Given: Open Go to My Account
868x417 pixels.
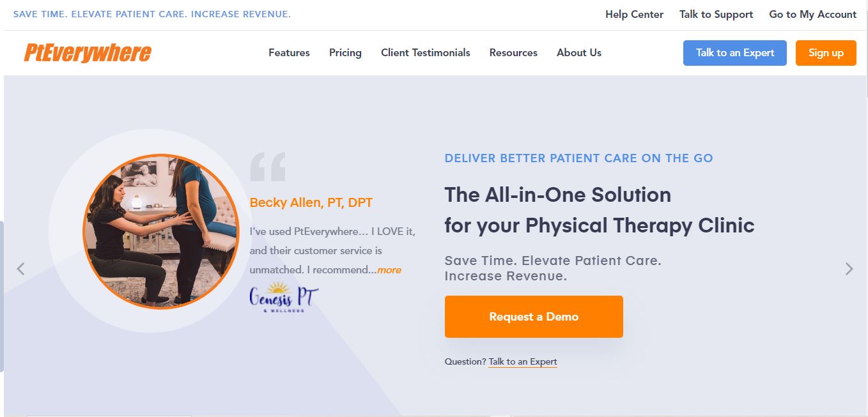Looking at the screenshot, I should pos(812,14).
